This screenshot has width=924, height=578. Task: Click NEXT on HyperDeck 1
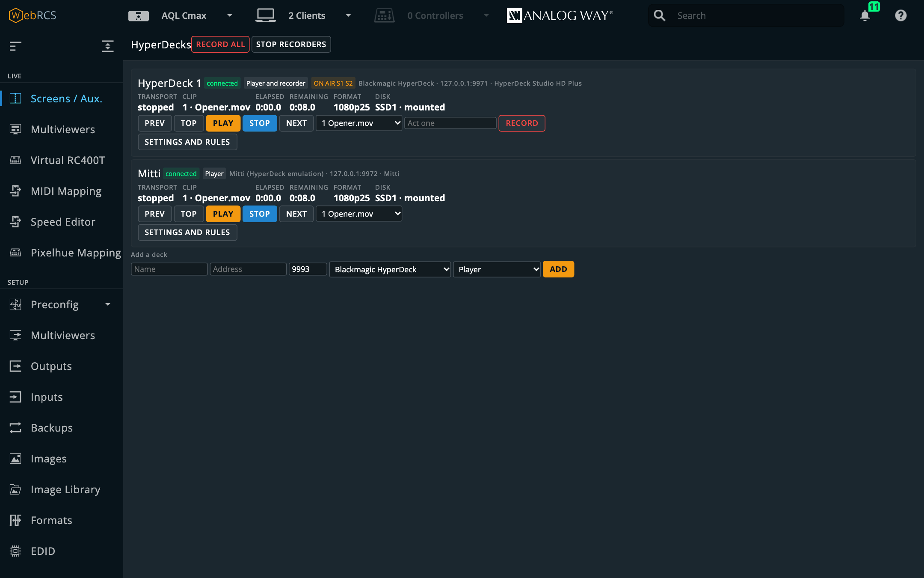296,123
